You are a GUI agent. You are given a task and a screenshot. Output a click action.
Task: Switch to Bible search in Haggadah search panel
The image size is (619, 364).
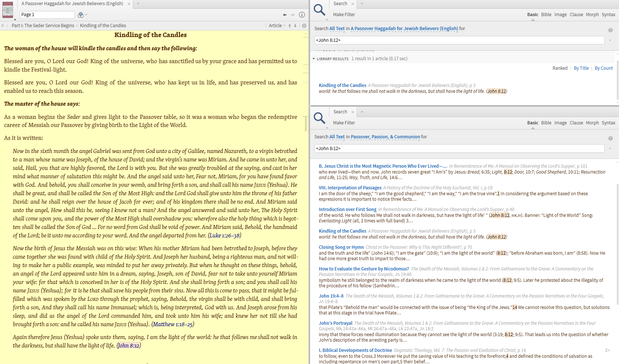point(546,15)
